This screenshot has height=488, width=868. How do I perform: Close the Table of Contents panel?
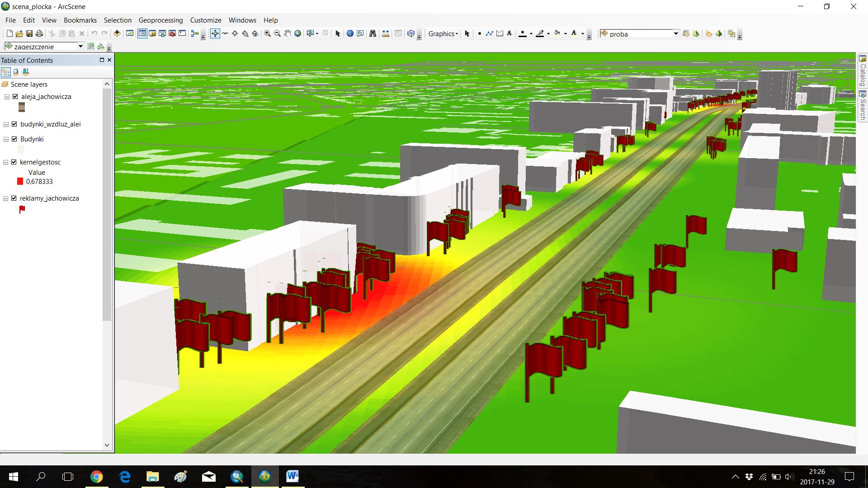(109, 60)
